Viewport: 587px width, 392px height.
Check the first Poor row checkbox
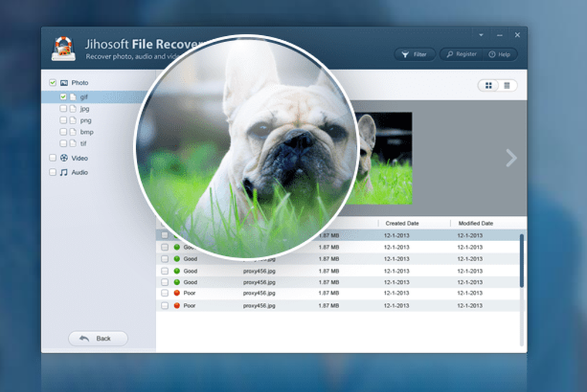[x=165, y=293]
